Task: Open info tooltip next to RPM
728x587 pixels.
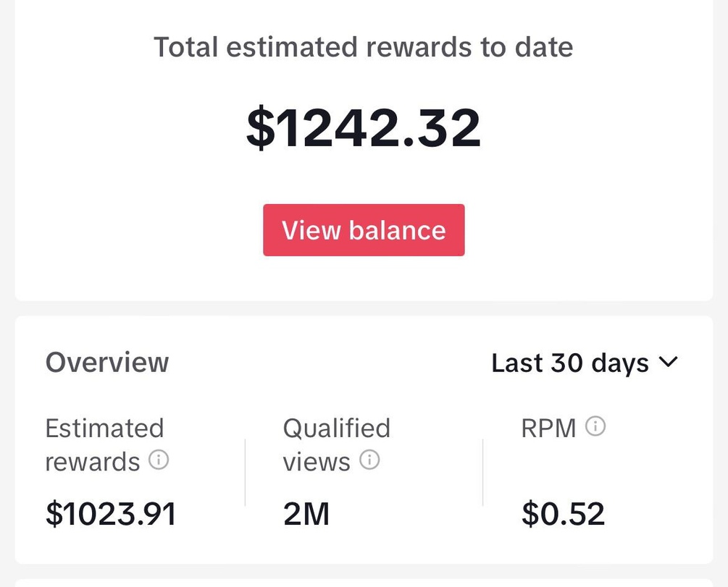Action: pyautogui.click(x=595, y=426)
